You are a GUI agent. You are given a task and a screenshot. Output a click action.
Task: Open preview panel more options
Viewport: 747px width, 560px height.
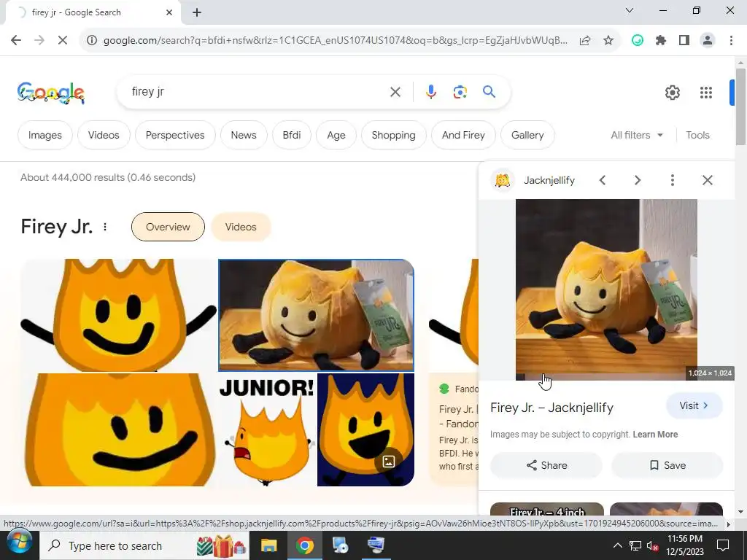(672, 180)
